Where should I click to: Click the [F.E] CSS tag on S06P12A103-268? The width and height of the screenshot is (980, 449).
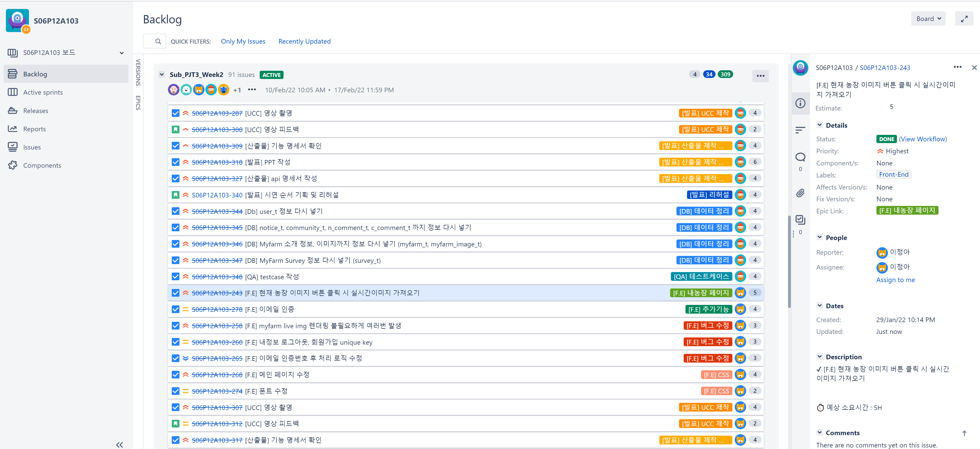click(716, 375)
